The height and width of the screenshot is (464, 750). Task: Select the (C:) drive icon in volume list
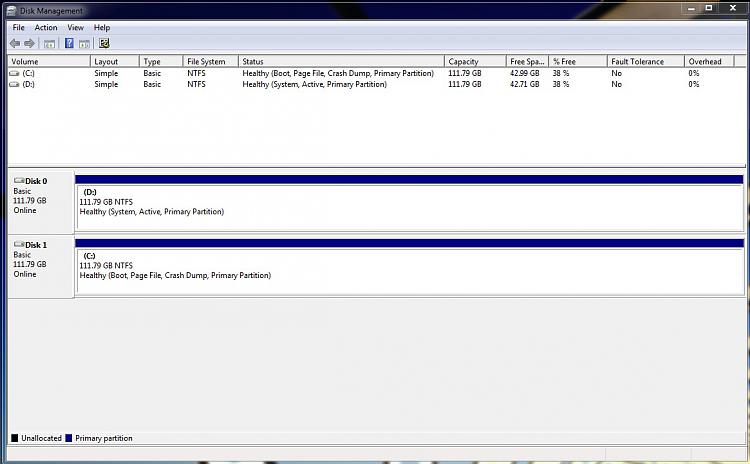(14, 73)
